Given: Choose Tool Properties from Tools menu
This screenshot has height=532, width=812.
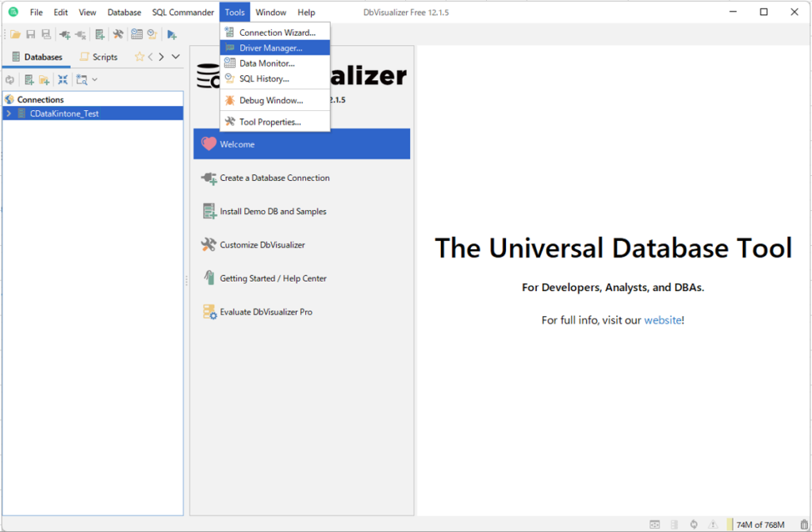Looking at the screenshot, I should [x=275, y=122].
